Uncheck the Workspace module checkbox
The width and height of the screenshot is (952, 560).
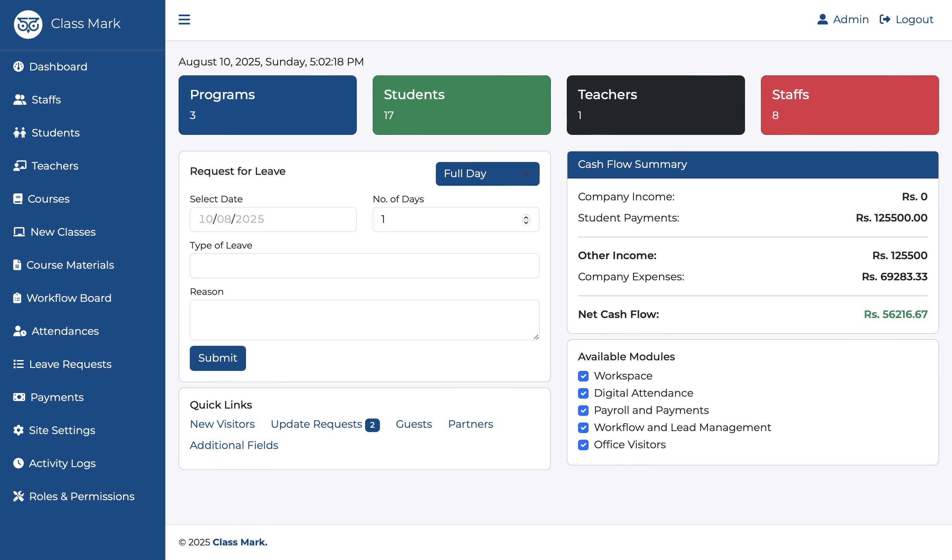coord(583,376)
